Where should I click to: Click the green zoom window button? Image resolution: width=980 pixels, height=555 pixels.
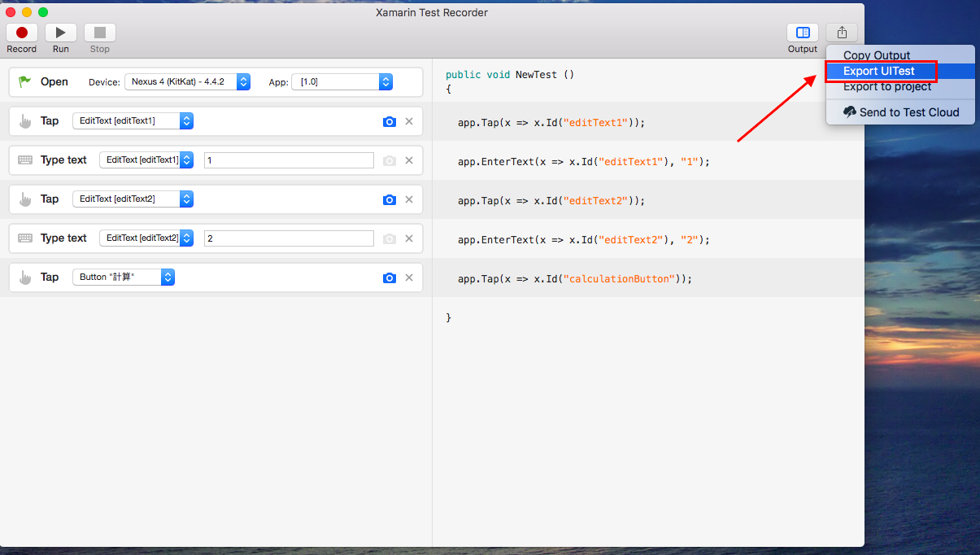pos(43,12)
